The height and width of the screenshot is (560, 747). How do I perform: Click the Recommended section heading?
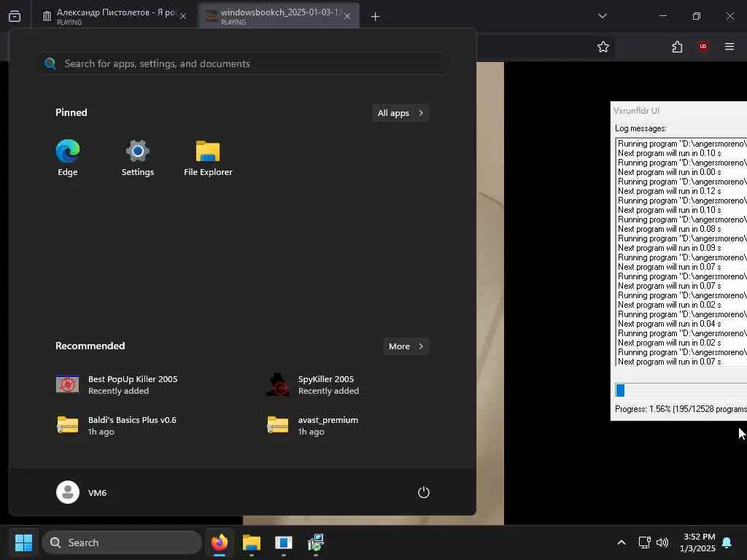90,346
